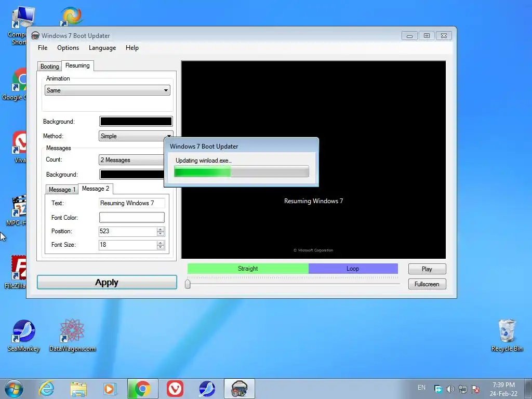Open Vivaldi from the taskbar
Image resolution: width=532 pixels, height=399 pixels.
tap(175, 389)
